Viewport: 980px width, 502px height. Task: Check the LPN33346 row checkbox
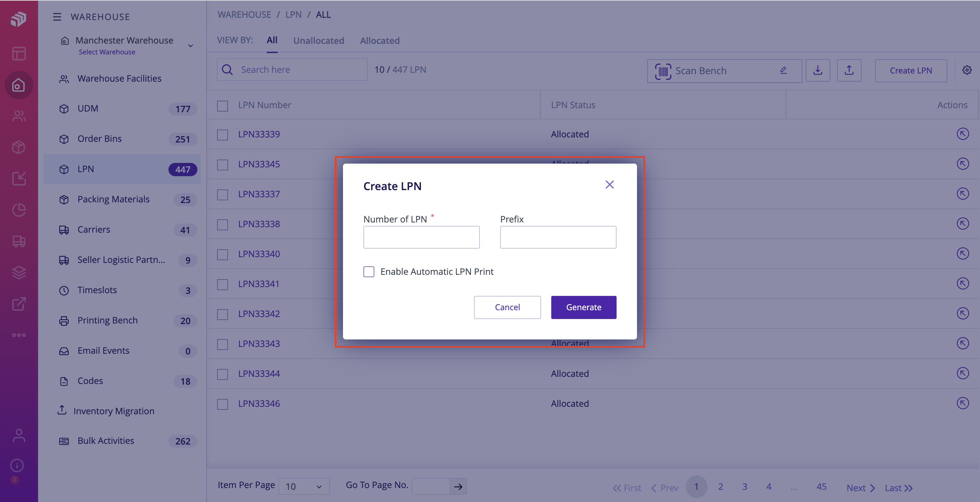(x=223, y=404)
